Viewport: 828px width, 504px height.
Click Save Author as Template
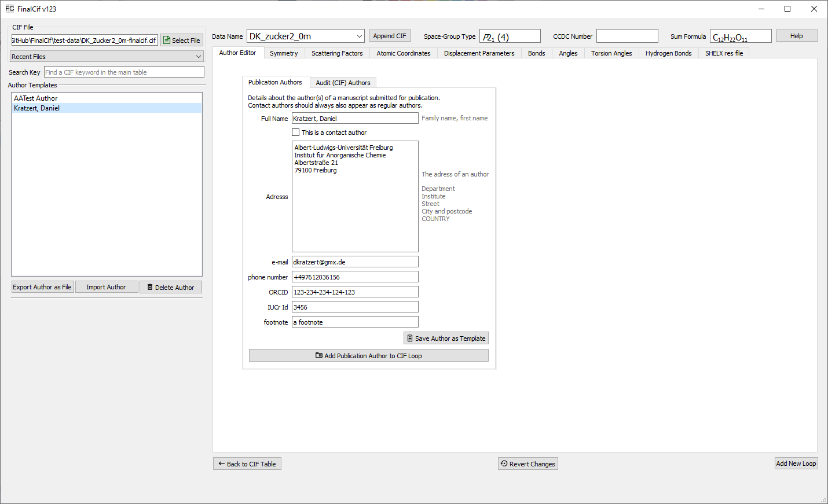click(x=445, y=339)
